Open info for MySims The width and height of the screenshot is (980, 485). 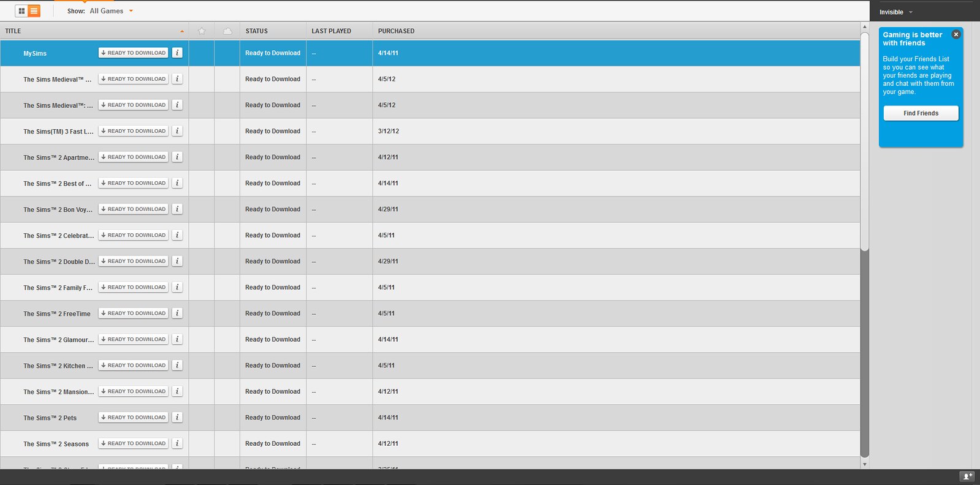click(x=177, y=53)
